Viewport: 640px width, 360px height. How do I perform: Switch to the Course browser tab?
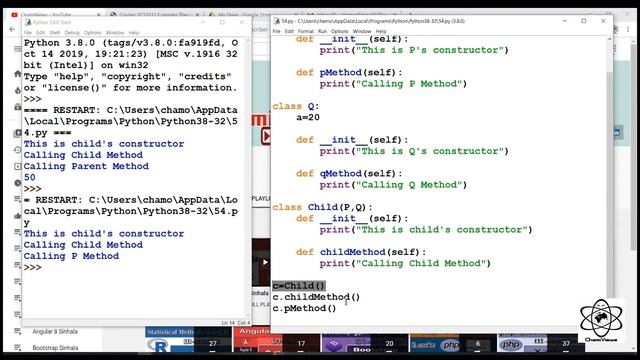[155, 15]
